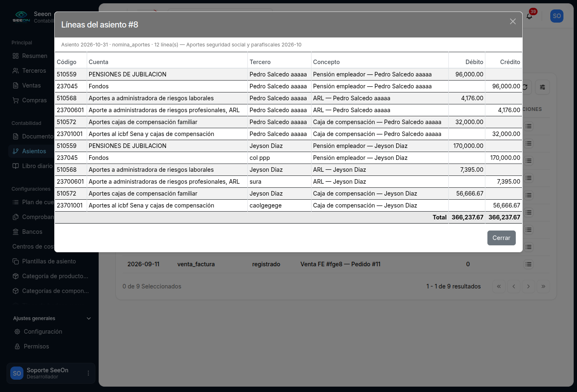Click the Ventas document icon
The height and width of the screenshot is (392, 577).
(x=16, y=85)
